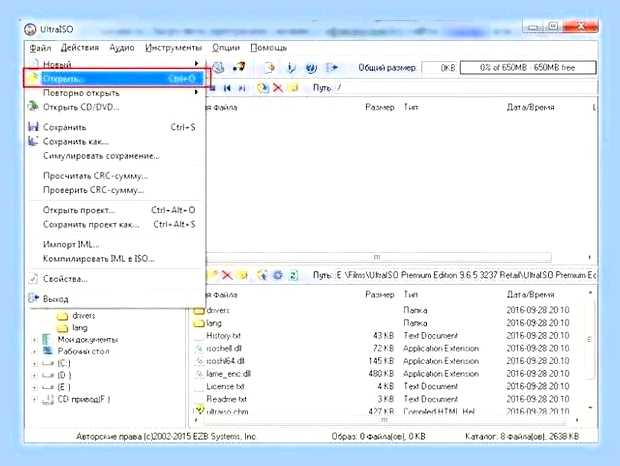The height and width of the screenshot is (466, 620).
Task: Open the Опции menu
Action: (x=226, y=48)
